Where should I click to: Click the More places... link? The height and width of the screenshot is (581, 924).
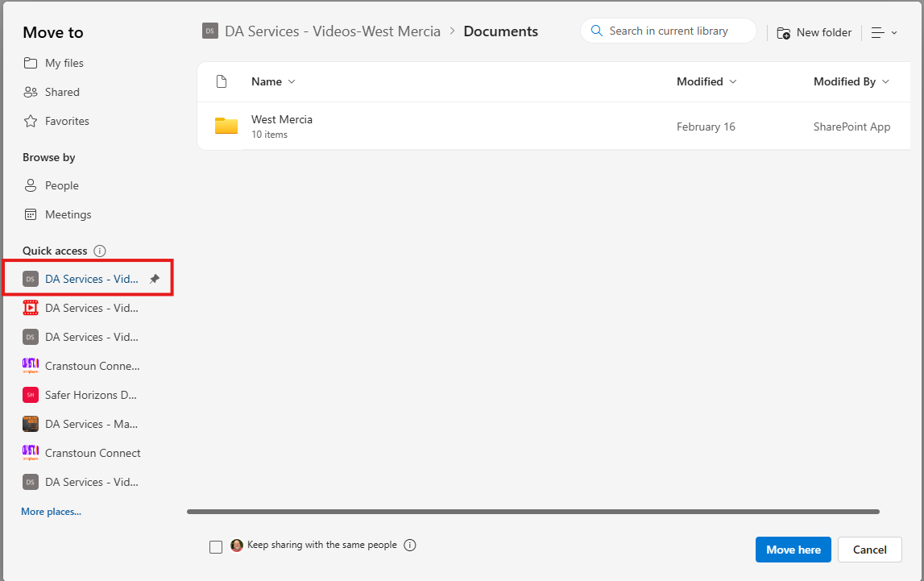52,512
